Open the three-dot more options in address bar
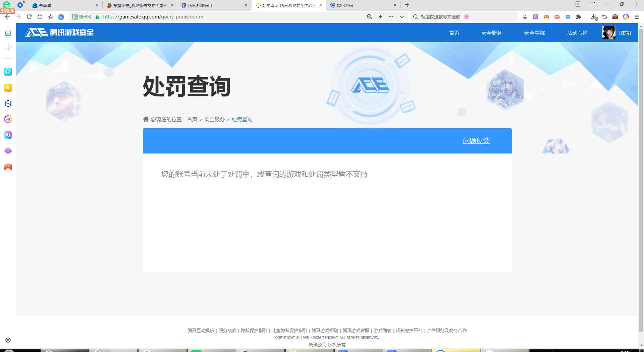Screen dimensions: 644x352 click(391, 17)
